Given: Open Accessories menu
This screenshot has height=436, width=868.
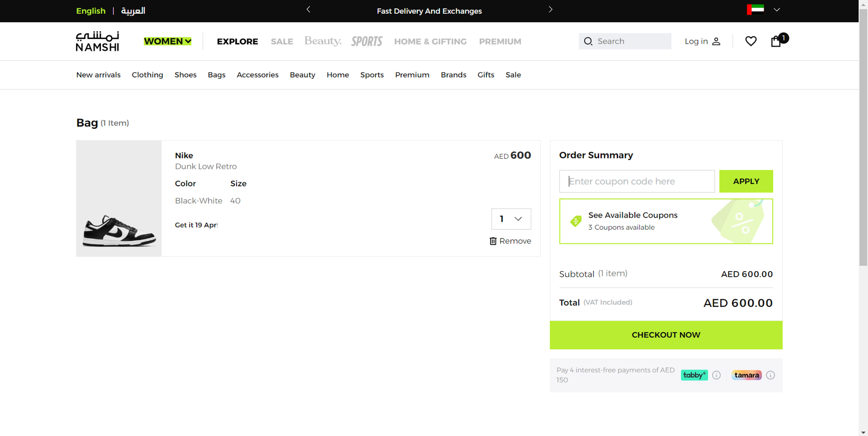Looking at the screenshot, I should [257, 75].
